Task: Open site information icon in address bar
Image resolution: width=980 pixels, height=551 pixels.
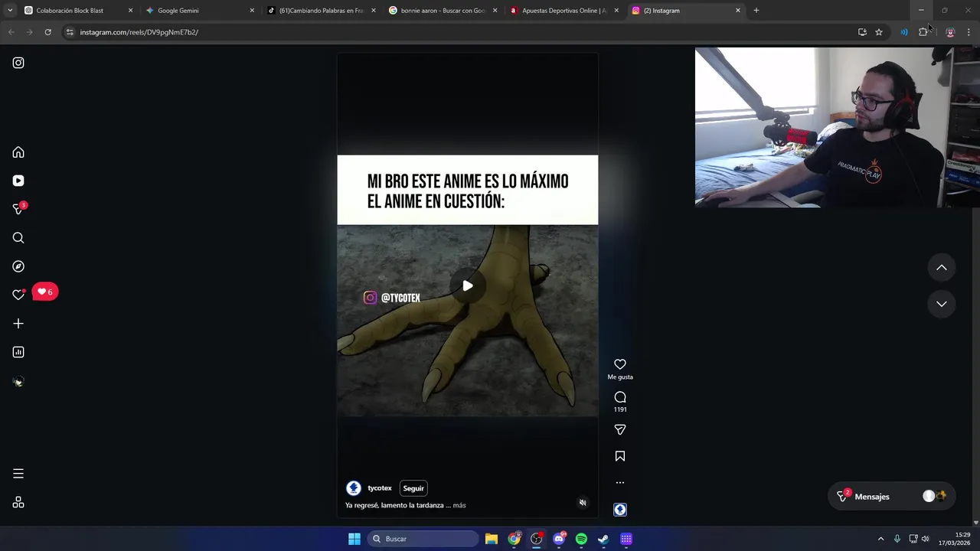Action: 70,32
